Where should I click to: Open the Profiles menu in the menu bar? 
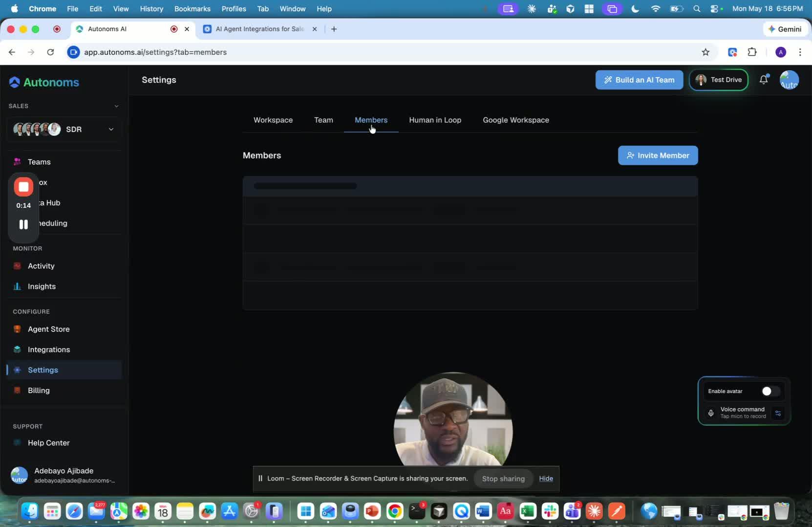[234, 9]
